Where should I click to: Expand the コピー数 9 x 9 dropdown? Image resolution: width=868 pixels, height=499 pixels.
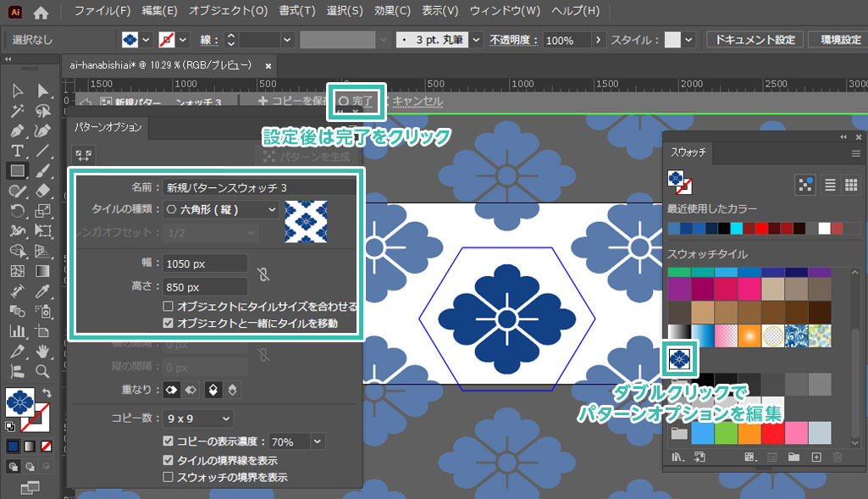[197, 419]
